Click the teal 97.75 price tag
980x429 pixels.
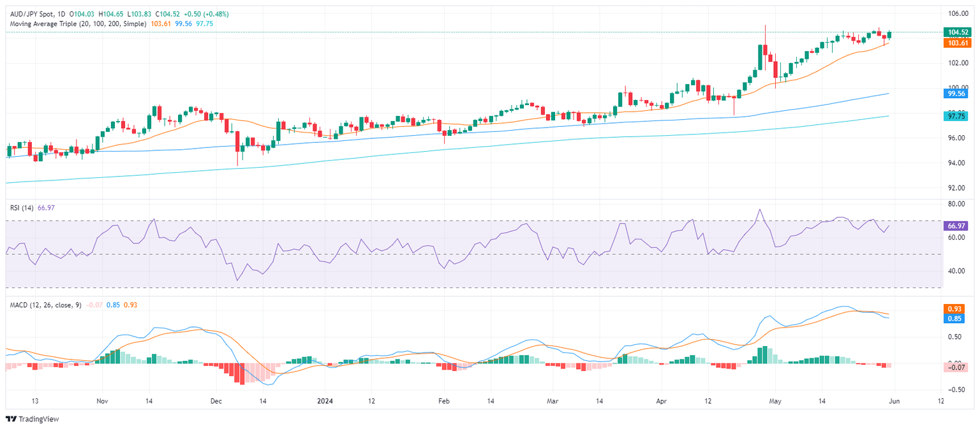pyautogui.click(x=958, y=116)
